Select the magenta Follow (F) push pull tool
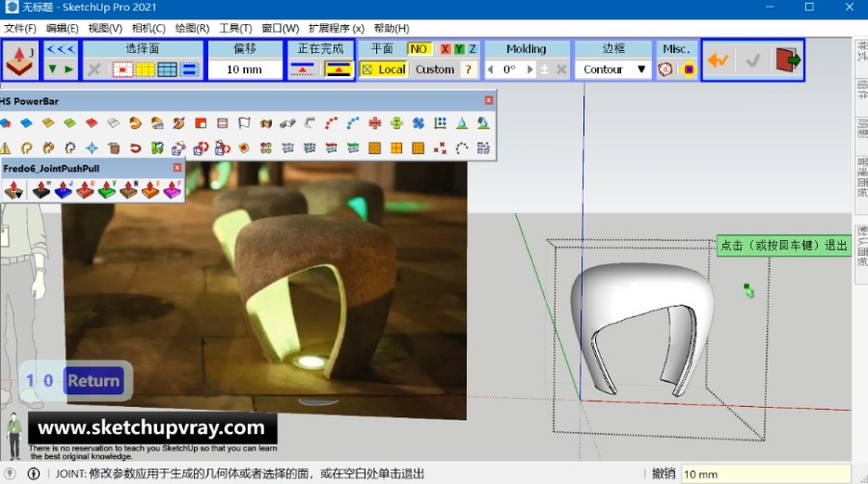The width and height of the screenshot is (868, 484). (172, 190)
